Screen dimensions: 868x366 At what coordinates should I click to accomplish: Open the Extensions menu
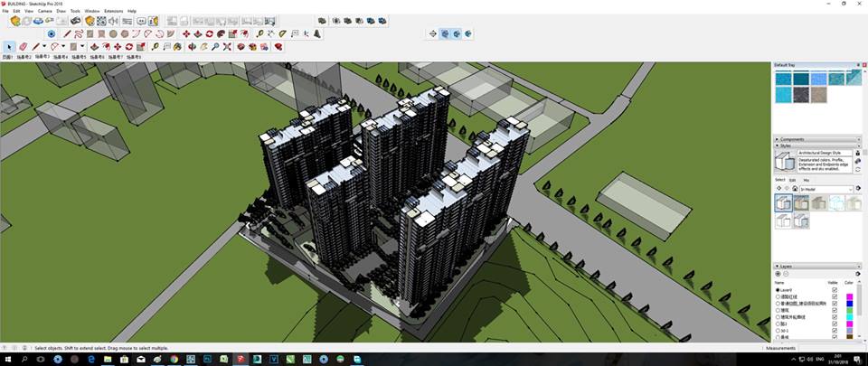point(113,11)
